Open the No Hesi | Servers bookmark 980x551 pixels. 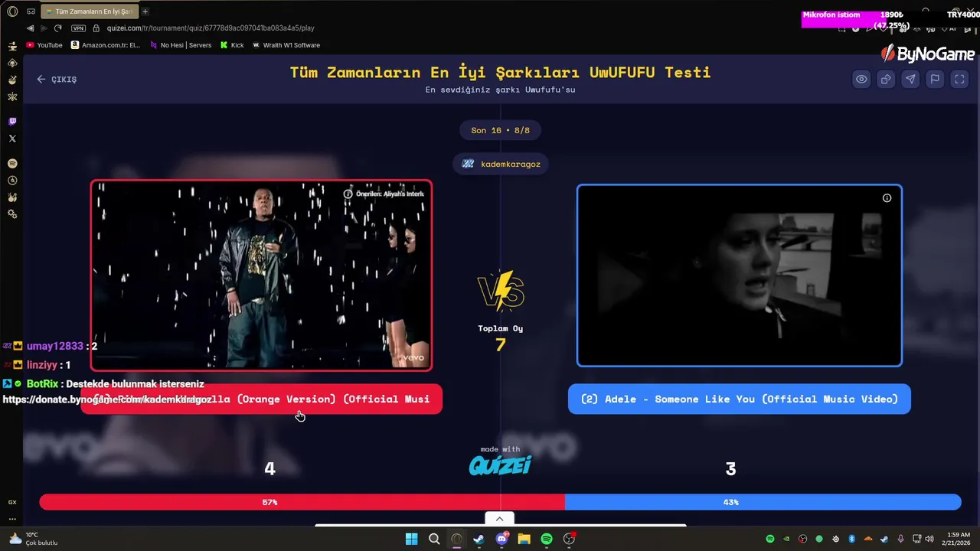(180, 45)
